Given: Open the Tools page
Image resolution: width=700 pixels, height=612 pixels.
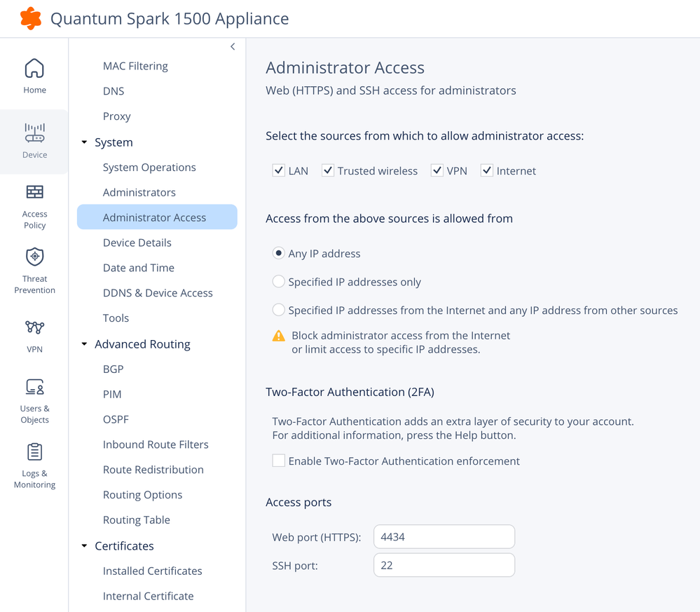Looking at the screenshot, I should coord(116,318).
